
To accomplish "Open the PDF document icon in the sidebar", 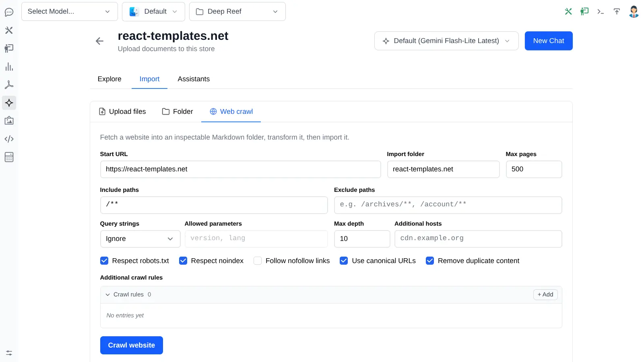I will (9, 84).
